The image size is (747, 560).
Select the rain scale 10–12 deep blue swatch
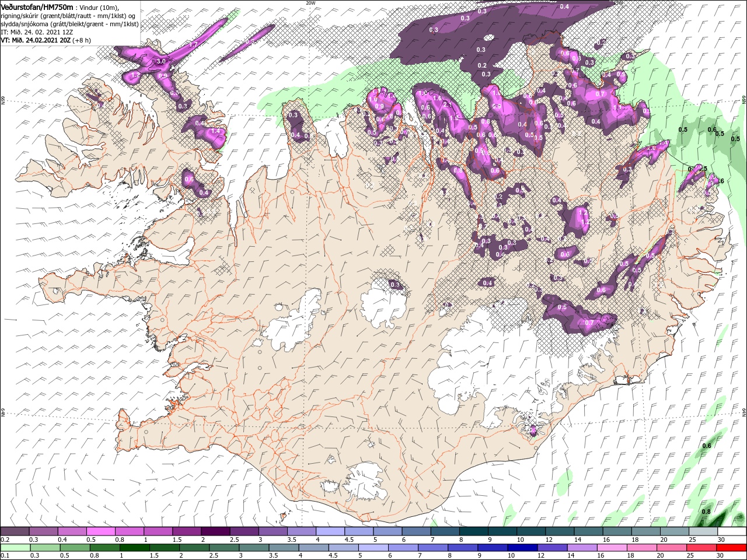click(x=523, y=548)
